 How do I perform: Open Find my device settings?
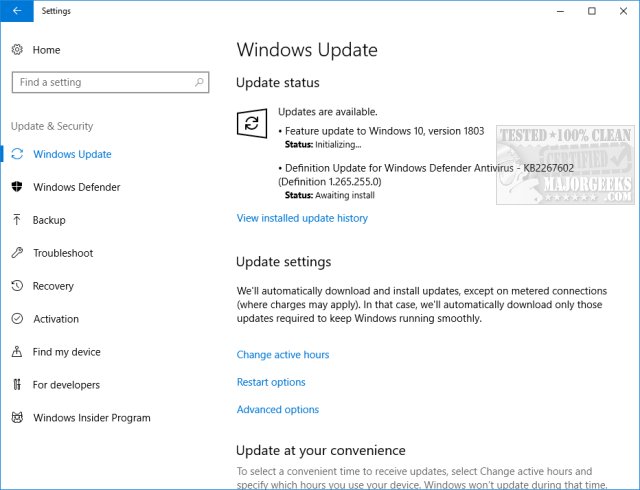[x=67, y=352]
